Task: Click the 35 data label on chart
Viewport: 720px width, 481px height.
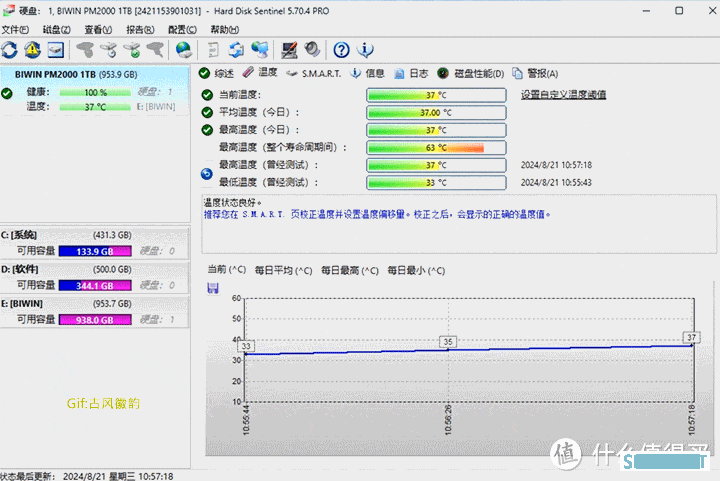Action: coord(448,341)
